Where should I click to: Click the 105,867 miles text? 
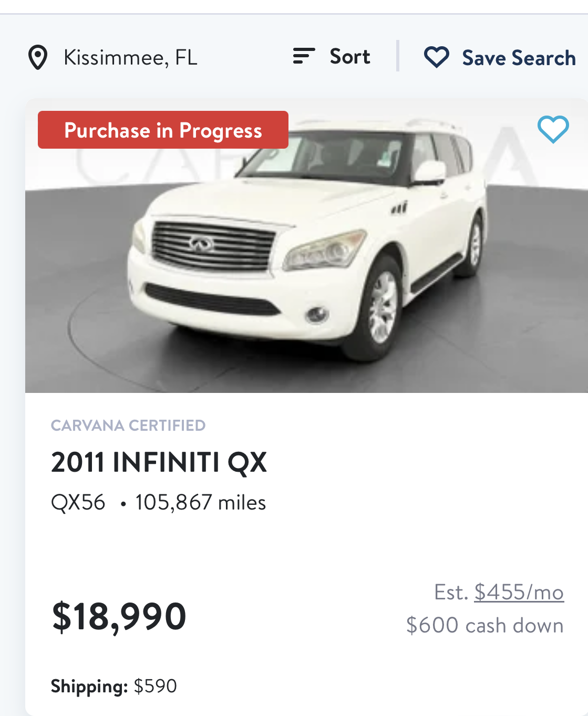[x=200, y=502]
